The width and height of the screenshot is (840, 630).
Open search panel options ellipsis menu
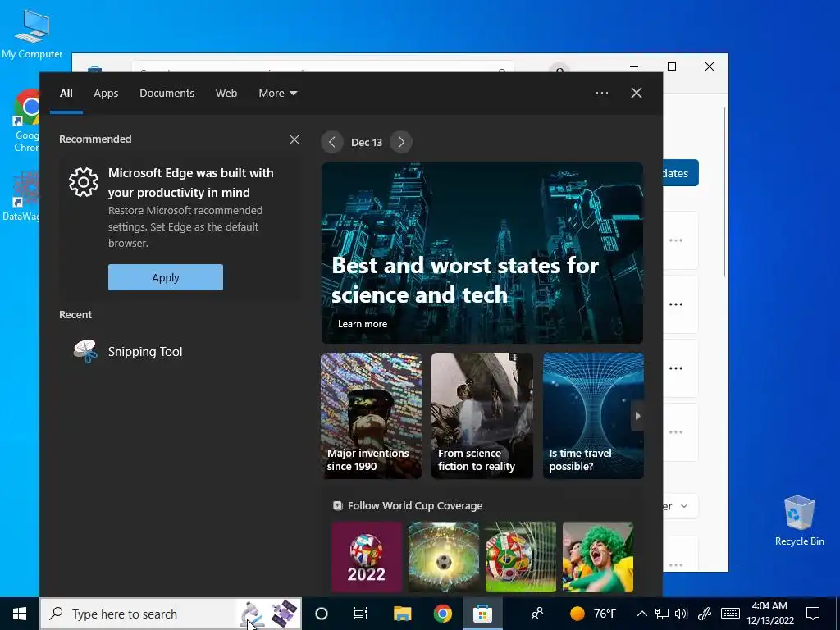click(x=602, y=93)
